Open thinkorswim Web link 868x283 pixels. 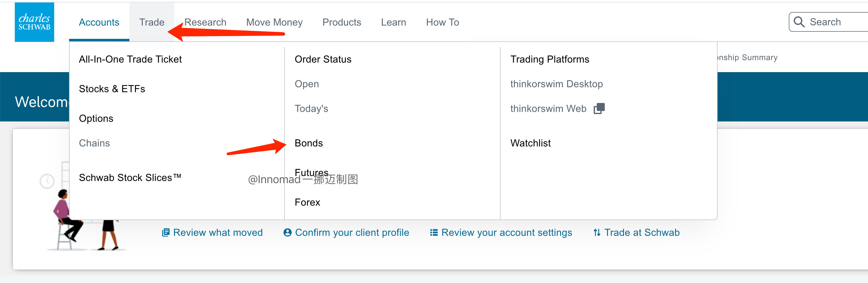tap(548, 109)
